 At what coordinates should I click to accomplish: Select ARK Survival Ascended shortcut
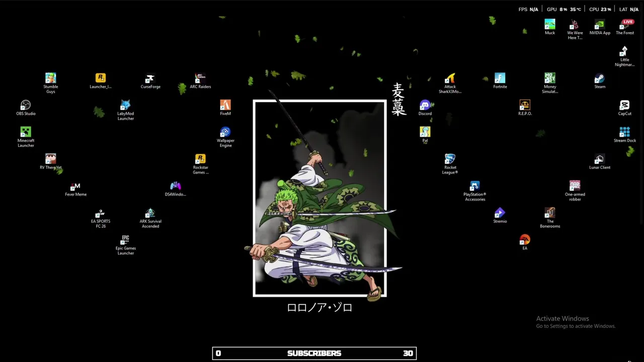150,218
